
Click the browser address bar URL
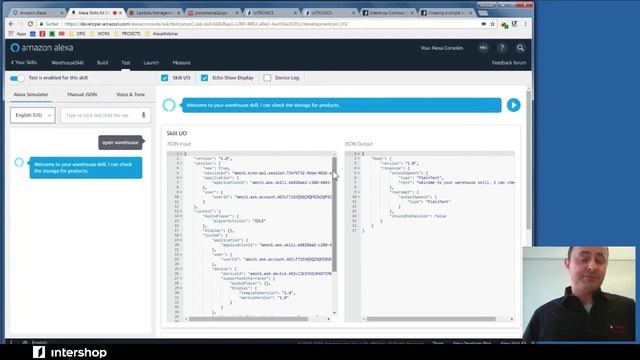tap(207, 24)
